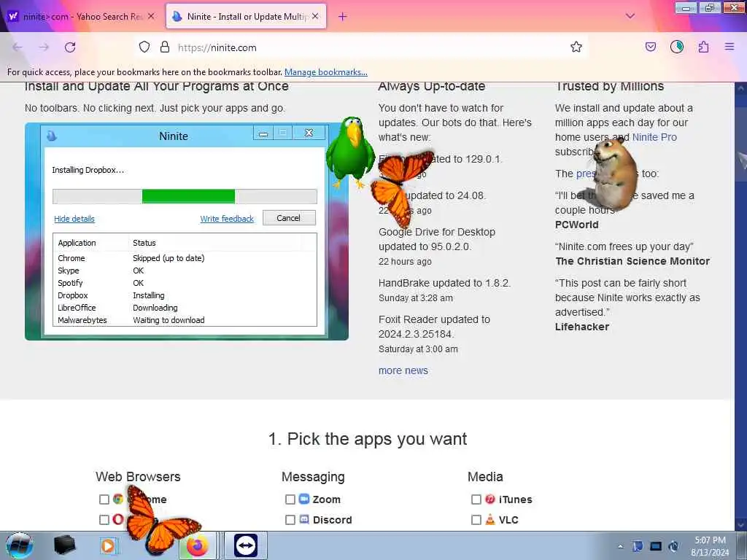Switch to Firefox on the taskbar

[197, 545]
